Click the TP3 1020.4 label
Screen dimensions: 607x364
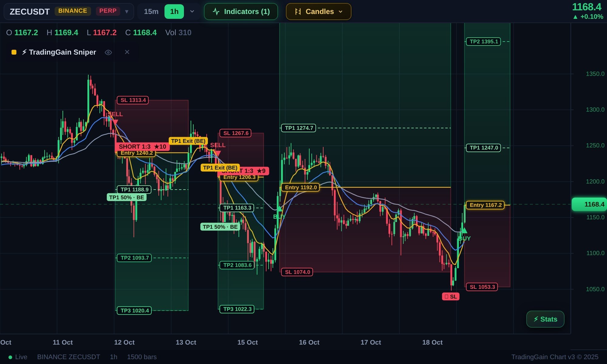pos(134,311)
